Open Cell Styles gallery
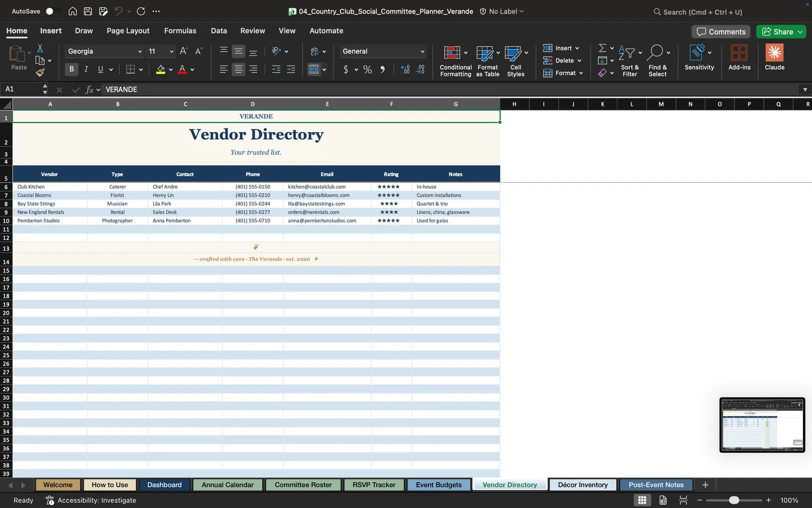The width and height of the screenshot is (812, 508). pos(516,61)
